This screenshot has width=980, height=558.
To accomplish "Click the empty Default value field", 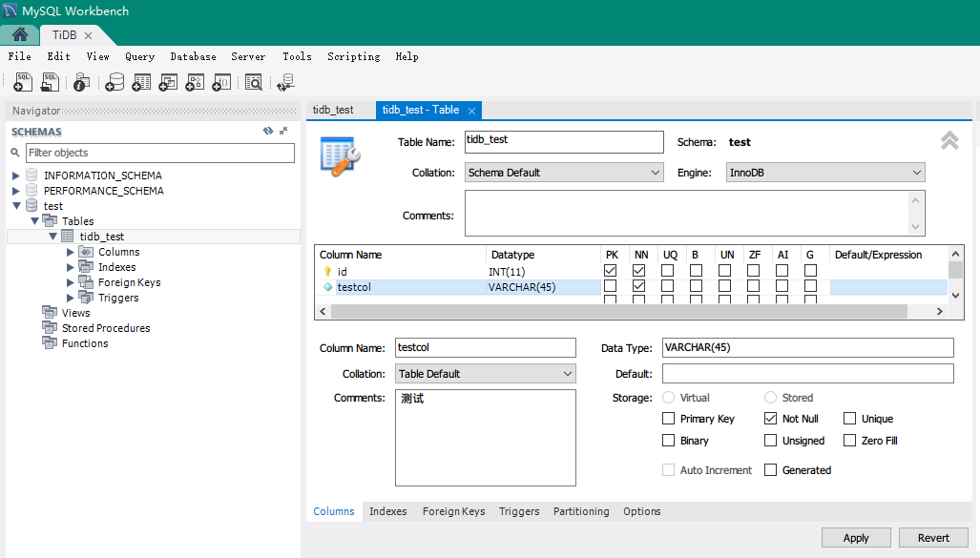I will (808, 374).
